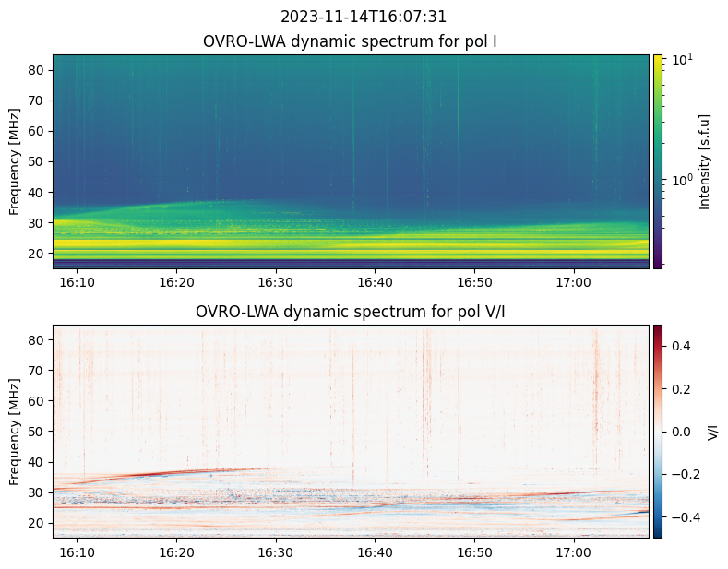The height and width of the screenshot is (569, 728).
Task: Click the top plot's Frequency [MHz] label
Action: click(x=15, y=161)
